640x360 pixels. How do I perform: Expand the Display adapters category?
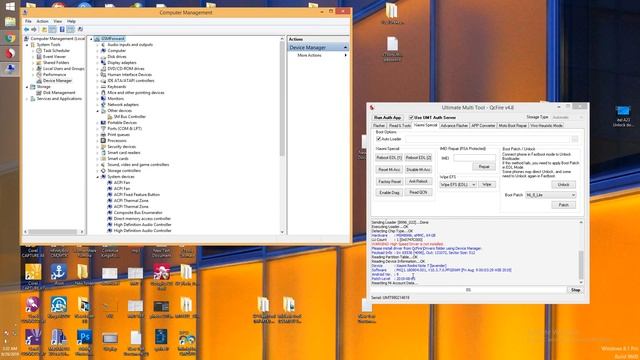pos(98,63)
